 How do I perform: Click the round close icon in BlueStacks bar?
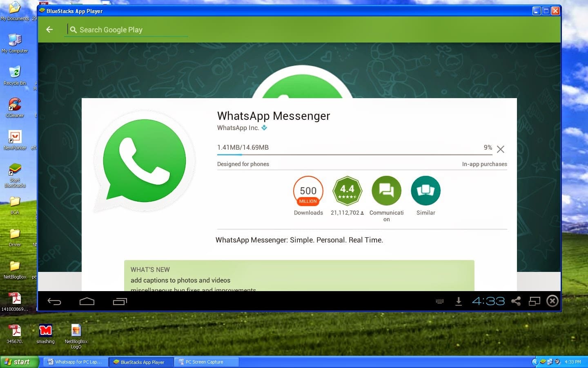click(552, 301)
